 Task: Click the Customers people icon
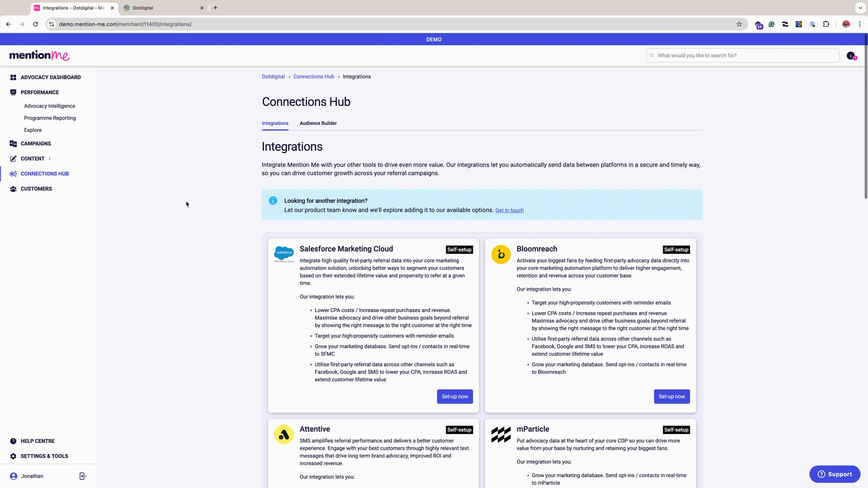pos(13,189)
